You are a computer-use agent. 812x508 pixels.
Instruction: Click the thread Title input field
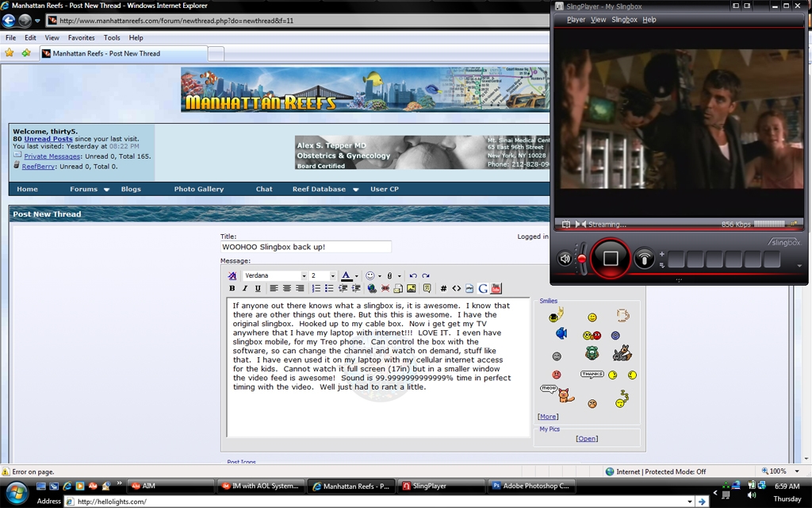(305, 247)
